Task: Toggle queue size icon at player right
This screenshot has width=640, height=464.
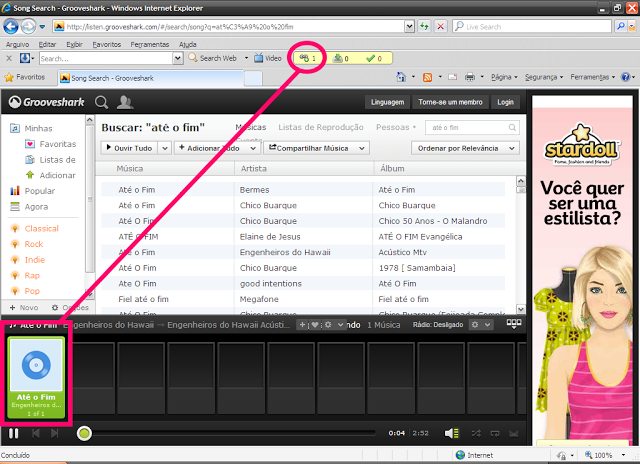Action: pos(513,324)
